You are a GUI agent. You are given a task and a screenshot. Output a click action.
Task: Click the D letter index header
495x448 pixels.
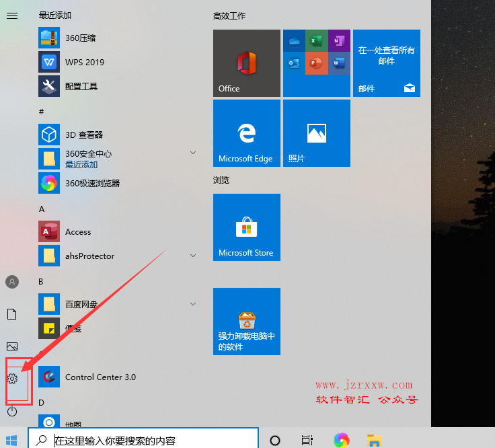click(41, 402)
